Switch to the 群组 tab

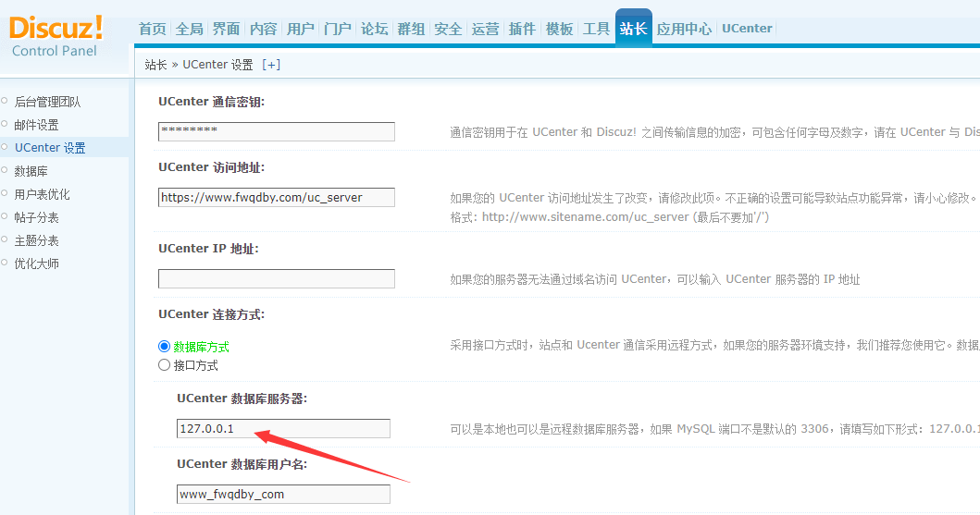[x=411, y=29]
